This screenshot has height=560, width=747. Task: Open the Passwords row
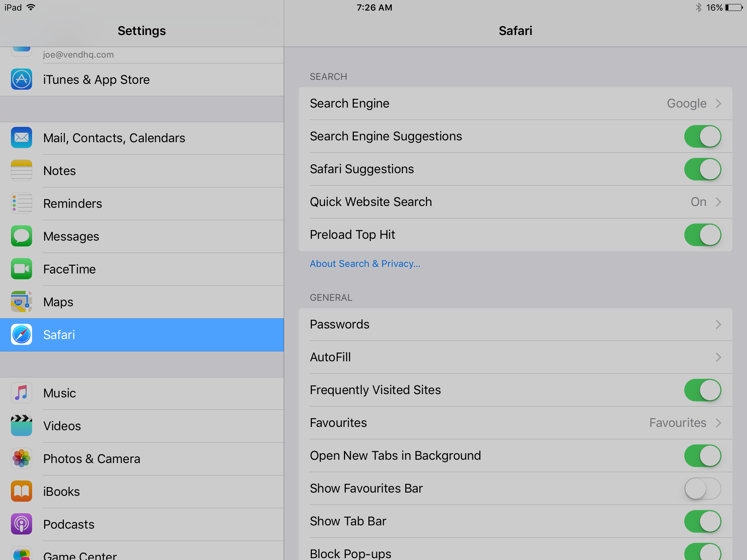click(x=515, y=324)
